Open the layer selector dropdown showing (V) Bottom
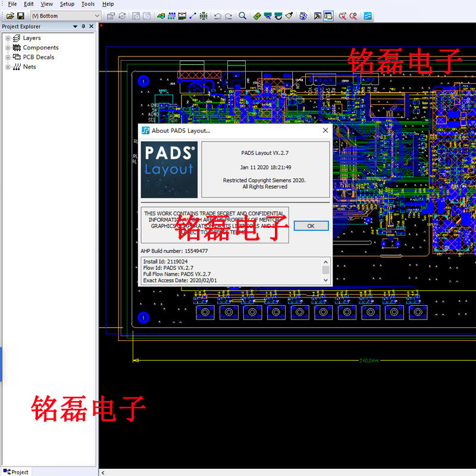The image size is (476, 476). (x=65, y=16)
